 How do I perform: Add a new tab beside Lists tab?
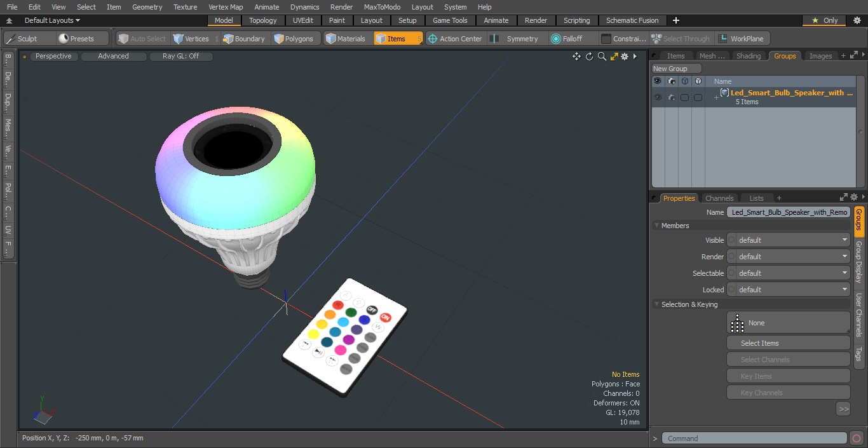[x=779, y=198]
